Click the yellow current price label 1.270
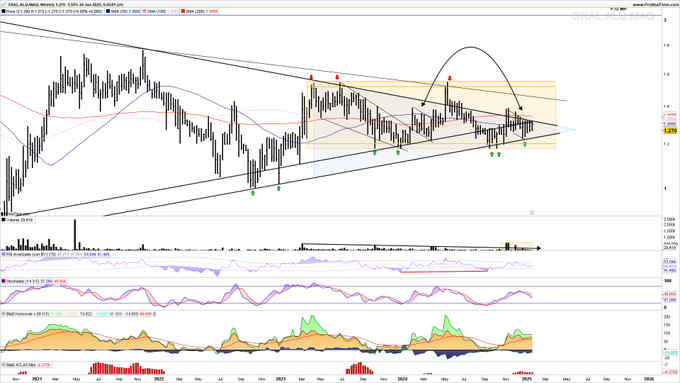This screenshot has width=680, height=383. [670, 130]
